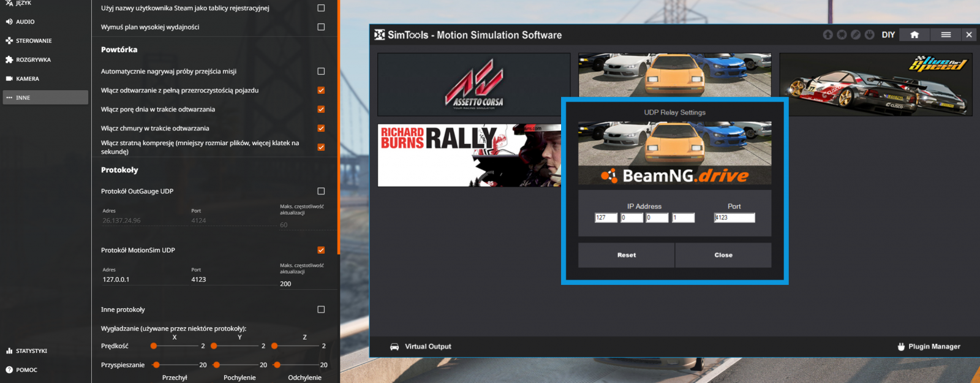Click the first IP address octet field 127
Image resolution: width=980 pixels, height=383 pixels.
coord(606,218)
